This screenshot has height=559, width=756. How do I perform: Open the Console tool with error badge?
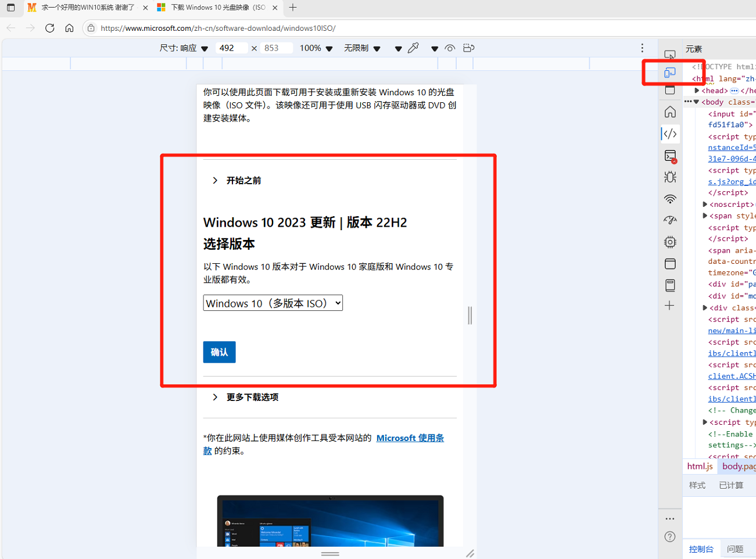[x=670, y=156]
